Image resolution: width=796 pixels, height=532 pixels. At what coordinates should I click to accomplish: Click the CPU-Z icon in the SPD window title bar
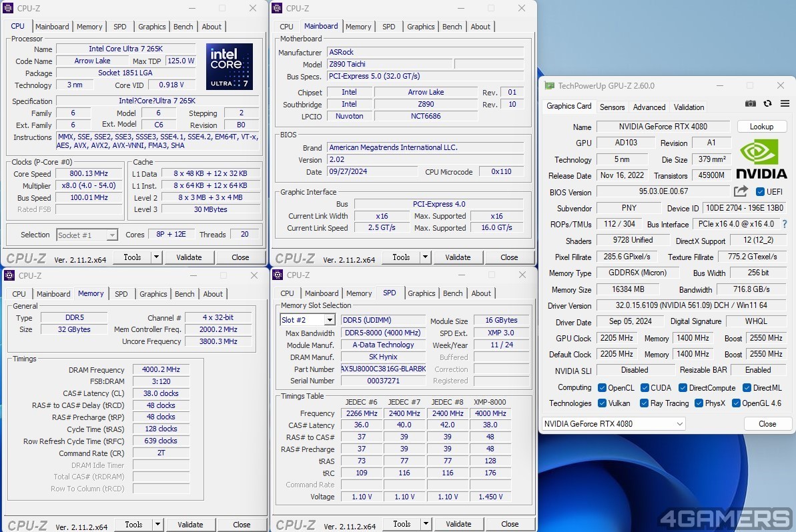(278, 275)
